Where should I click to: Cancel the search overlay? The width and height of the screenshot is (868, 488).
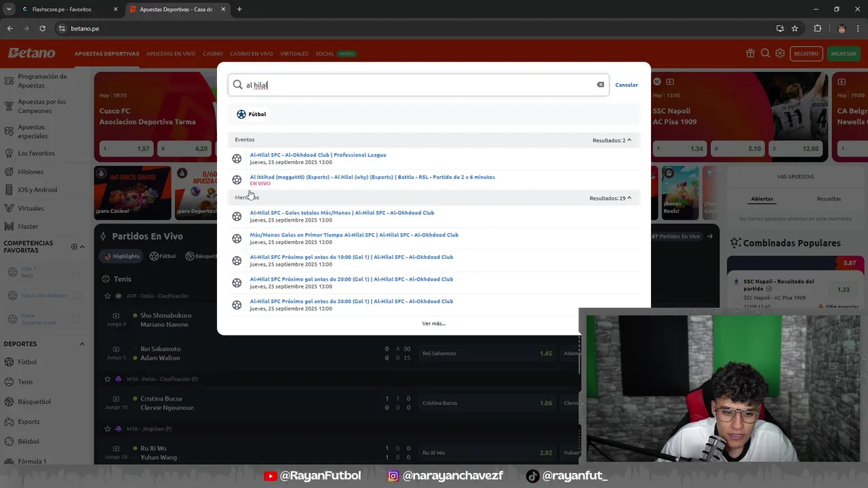(x=627, y=85)
